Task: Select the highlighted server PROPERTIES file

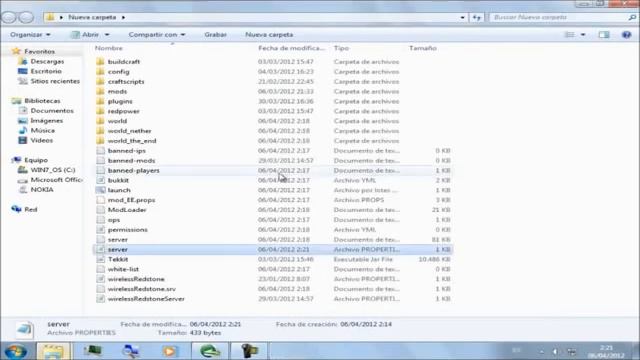Action: coord(273,249)
